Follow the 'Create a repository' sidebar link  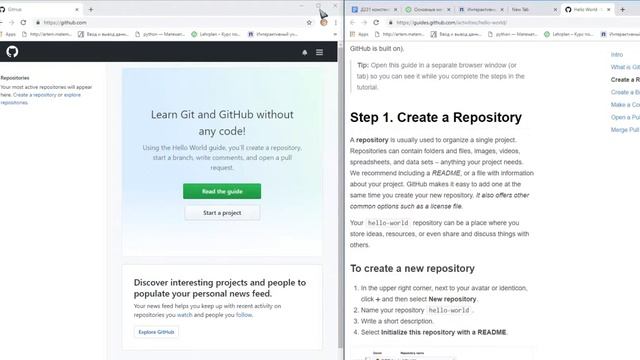[35, 95]
